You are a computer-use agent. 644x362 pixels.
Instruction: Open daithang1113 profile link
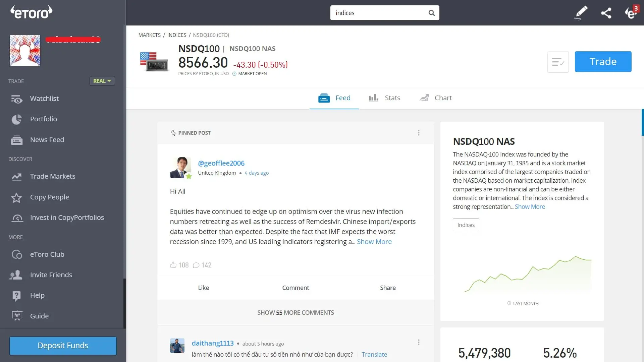pyautogui.click(x=213, y=343)
